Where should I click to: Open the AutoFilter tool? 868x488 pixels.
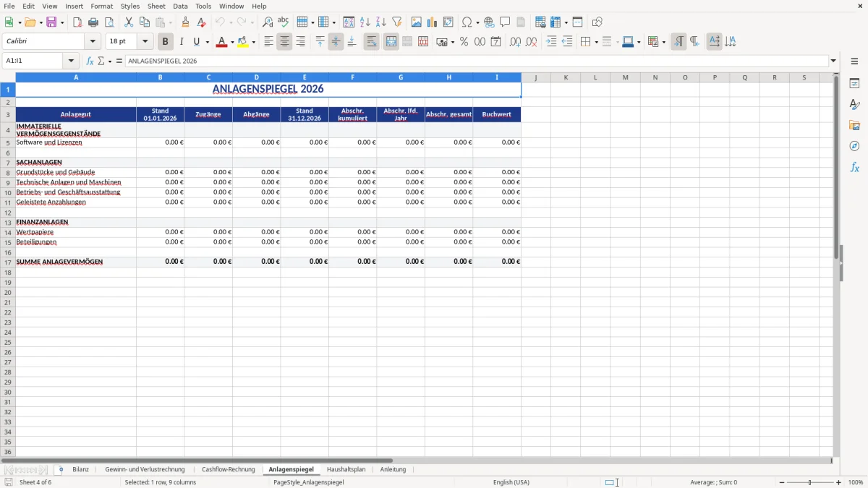396,21
